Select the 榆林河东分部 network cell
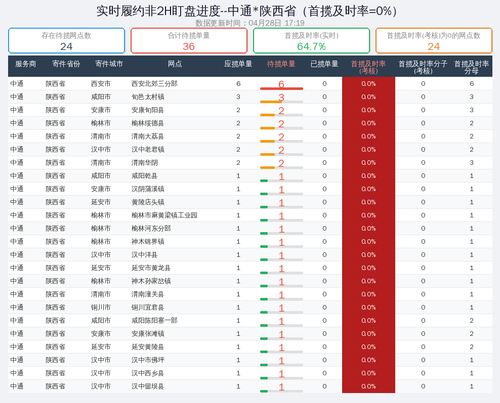The width and height of the screenshot is (500, 403). pos(151,229)
